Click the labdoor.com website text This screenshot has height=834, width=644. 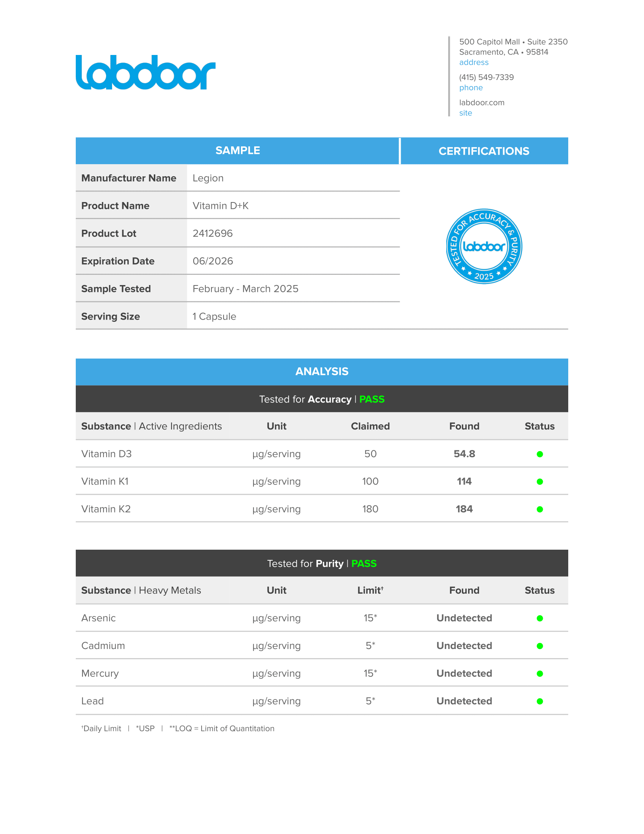click(x=481, y=103)
